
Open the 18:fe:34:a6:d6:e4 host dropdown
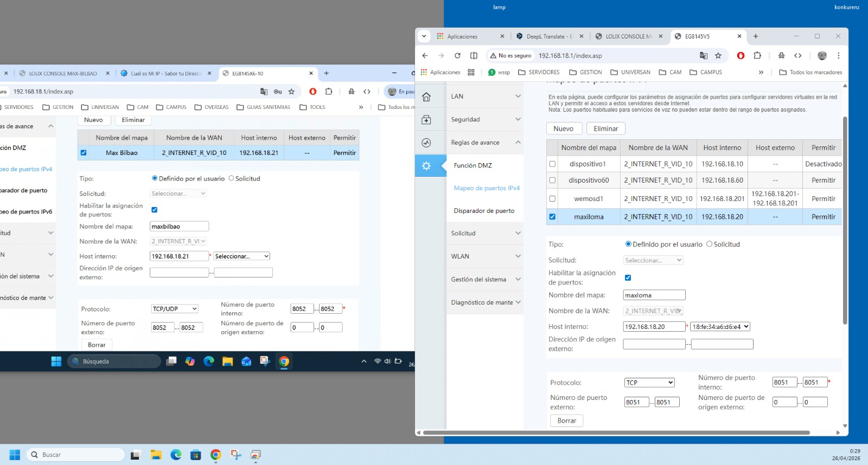(x=720, y=327)
